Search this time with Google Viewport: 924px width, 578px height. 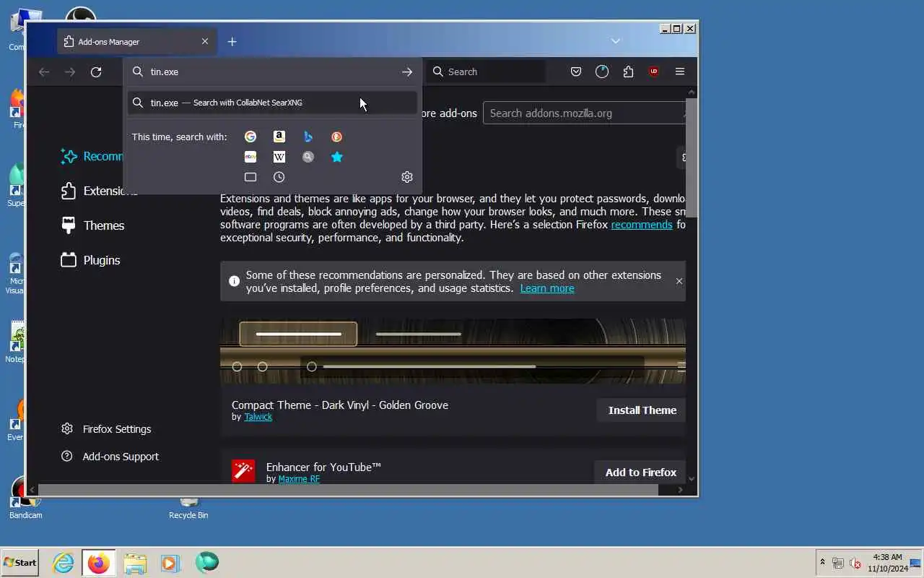click(250, 137)
